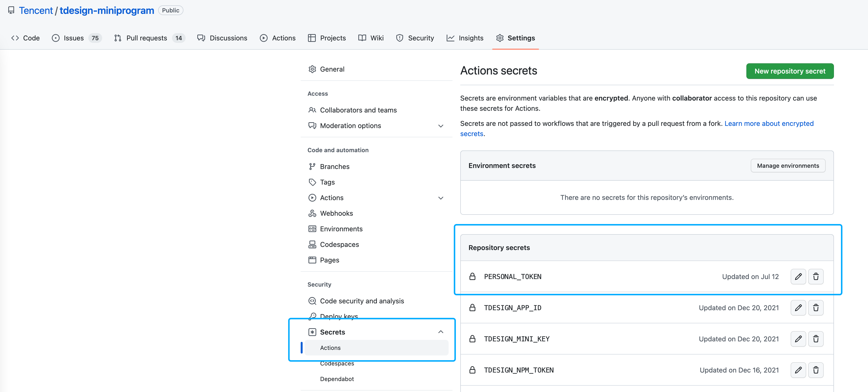Open Collaborators and teams settings
This screenshot has width=868, height=392.
[376, 110]
